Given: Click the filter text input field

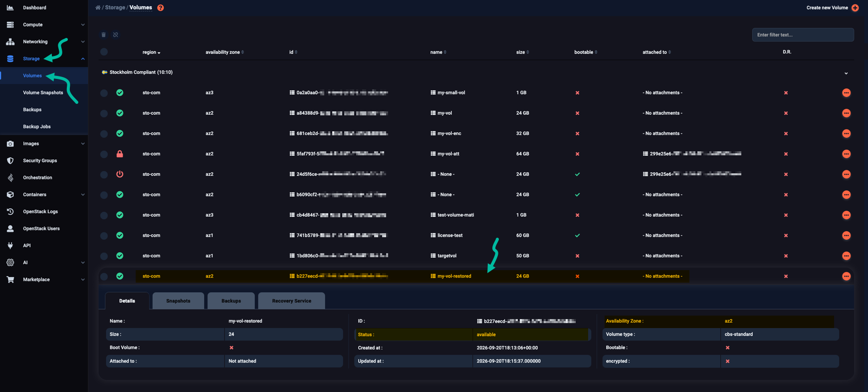Looking at the screenshot, I should 803,35.
